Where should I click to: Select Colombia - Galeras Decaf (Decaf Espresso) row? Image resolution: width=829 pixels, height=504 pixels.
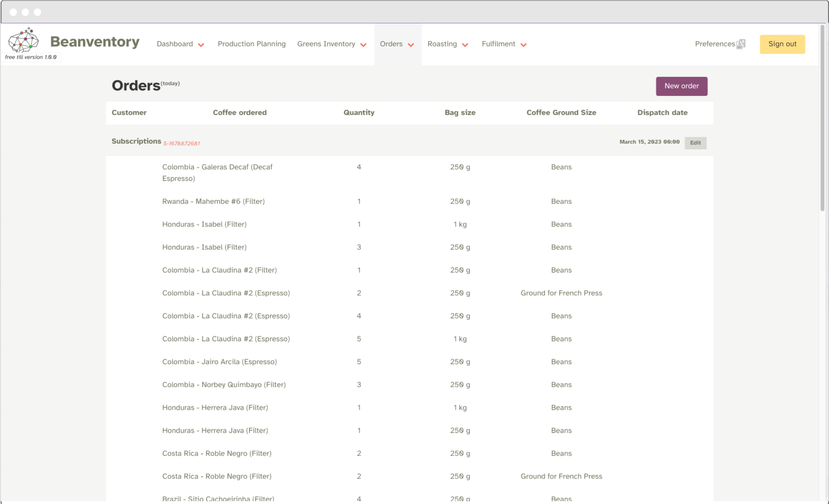[x=409, y=173]
